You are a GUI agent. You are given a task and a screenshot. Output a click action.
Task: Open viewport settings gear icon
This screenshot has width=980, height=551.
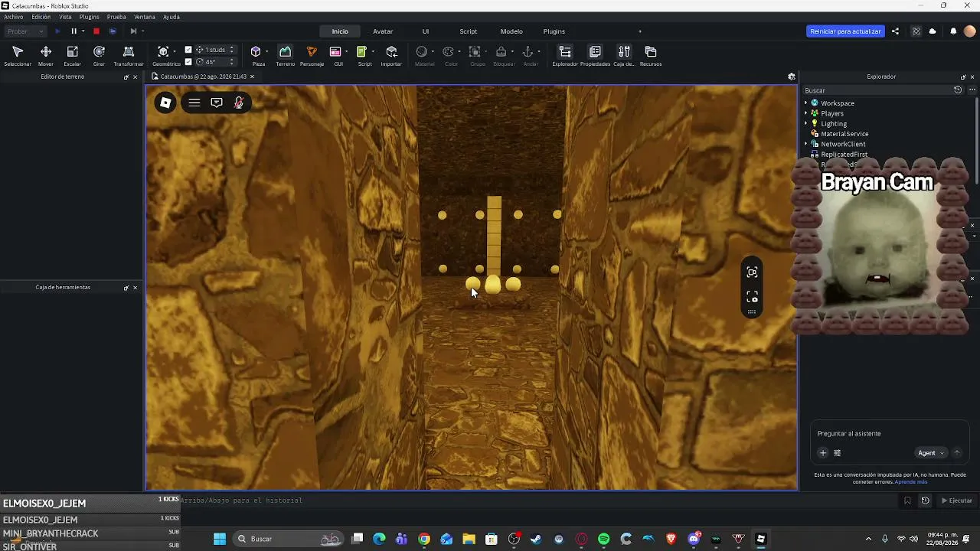point(792,77)
